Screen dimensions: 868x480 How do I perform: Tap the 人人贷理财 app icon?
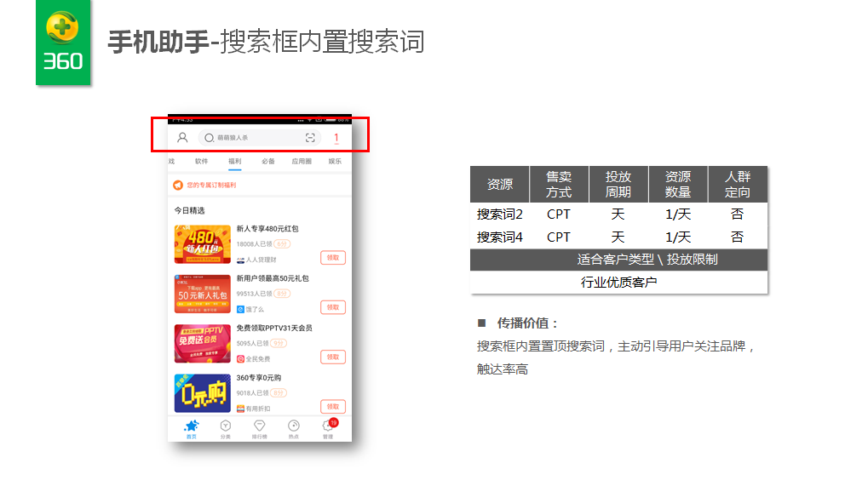pos(240,260)
